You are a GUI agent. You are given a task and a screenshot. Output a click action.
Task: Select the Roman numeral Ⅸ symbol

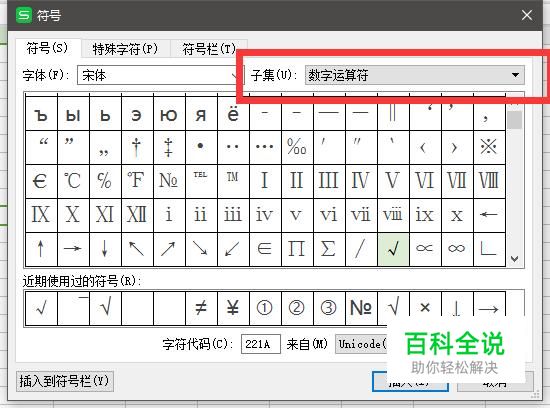click(41, 215)
